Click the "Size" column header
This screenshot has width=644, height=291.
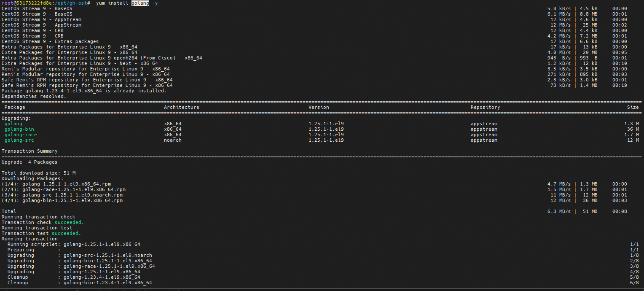633,107
